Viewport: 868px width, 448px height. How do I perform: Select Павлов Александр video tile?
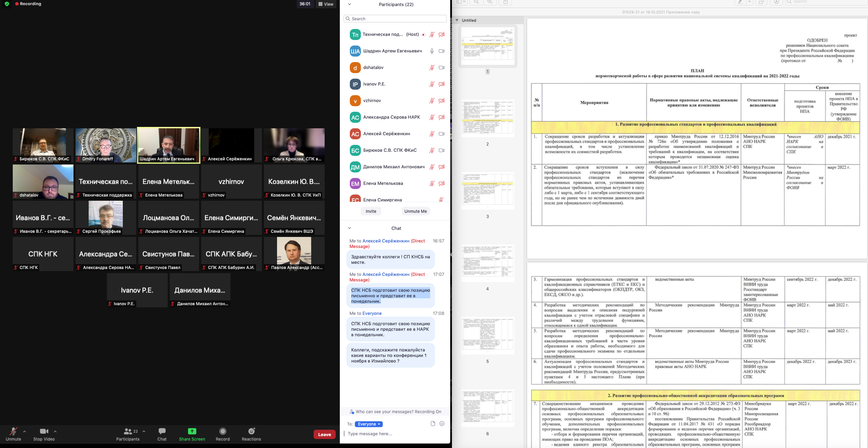click(294, 254)
